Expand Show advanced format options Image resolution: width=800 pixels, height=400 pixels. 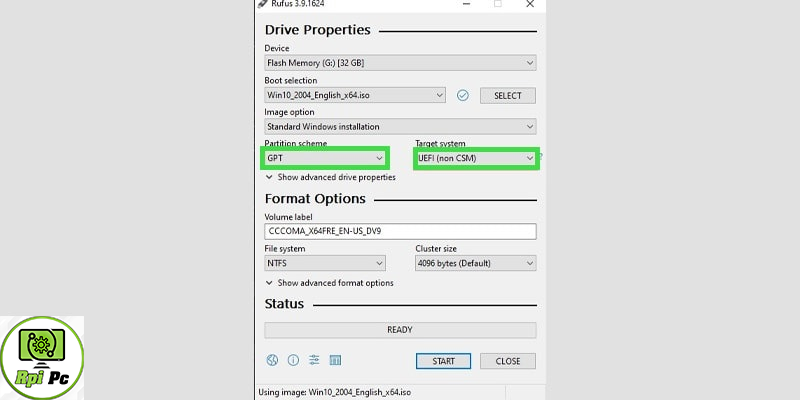[x=329, y=283]
